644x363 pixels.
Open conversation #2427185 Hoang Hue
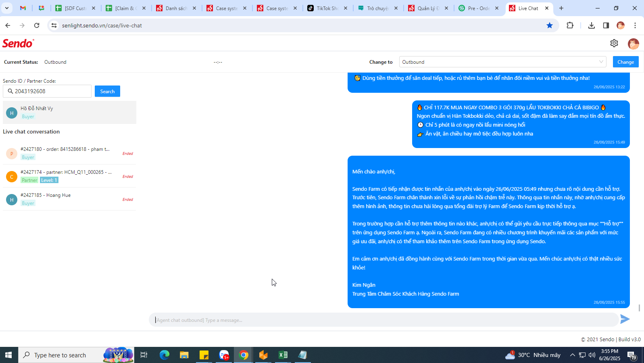coord(69,199)
